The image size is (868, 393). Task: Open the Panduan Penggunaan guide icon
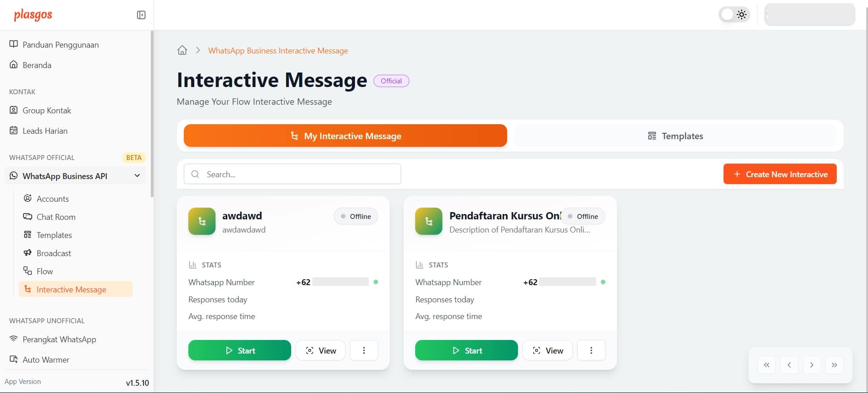[13, 44]
